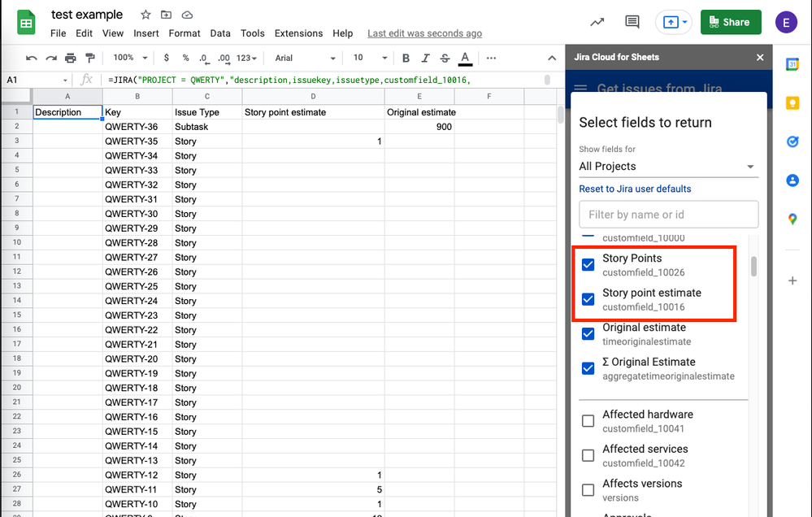
Task: Click the green Share button
Action: 731,22
